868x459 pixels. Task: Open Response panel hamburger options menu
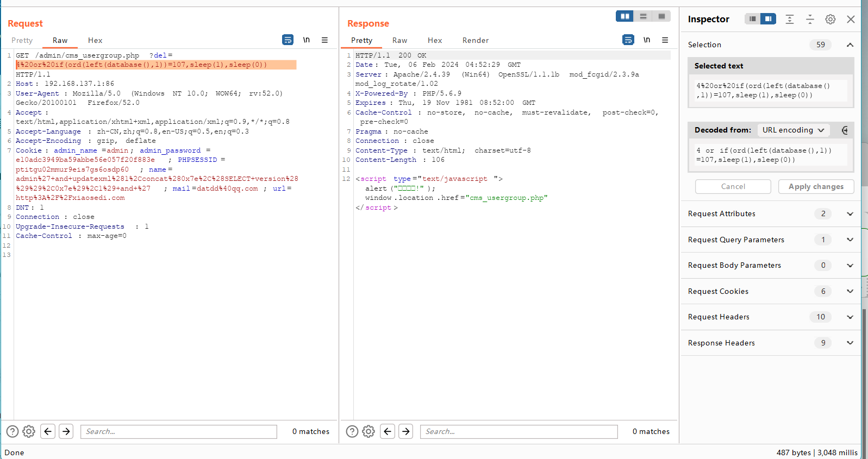tap(665, 40)
